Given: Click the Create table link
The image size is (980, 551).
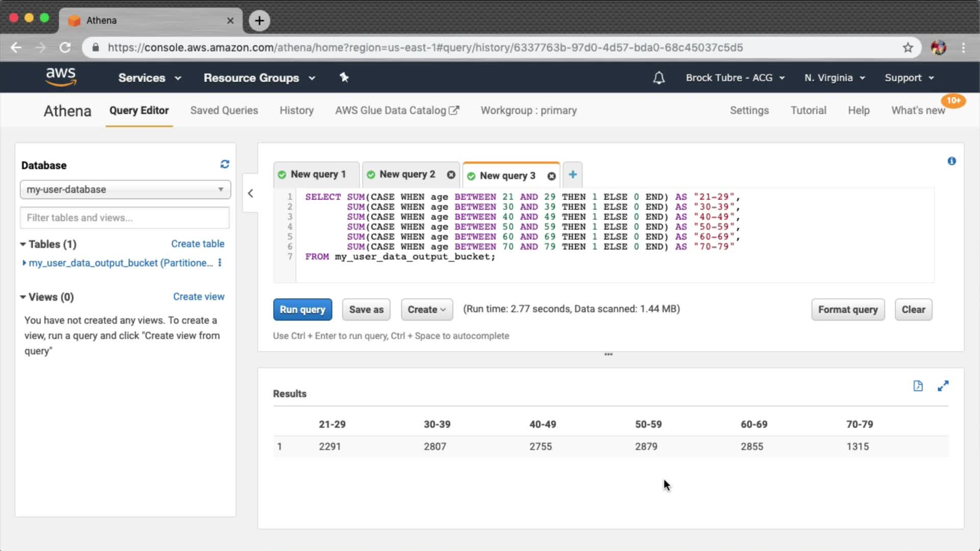Looking at the screenshot, I should 198,244.
